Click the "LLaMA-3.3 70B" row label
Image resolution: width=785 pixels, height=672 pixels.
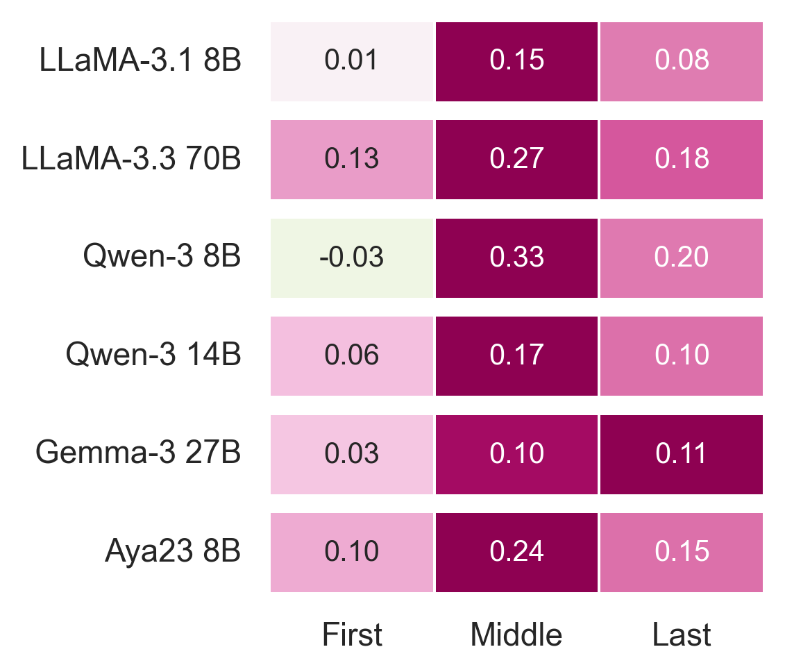[x=132, y=160]
